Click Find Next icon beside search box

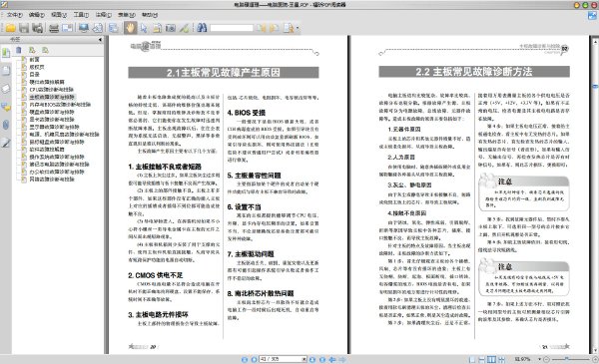pyautogui.click(x=275, y=28)
